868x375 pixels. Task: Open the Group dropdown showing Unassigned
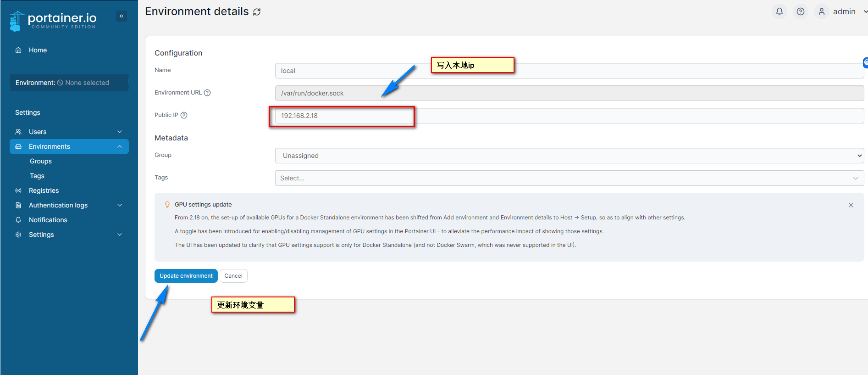click(x=569, y=156)
